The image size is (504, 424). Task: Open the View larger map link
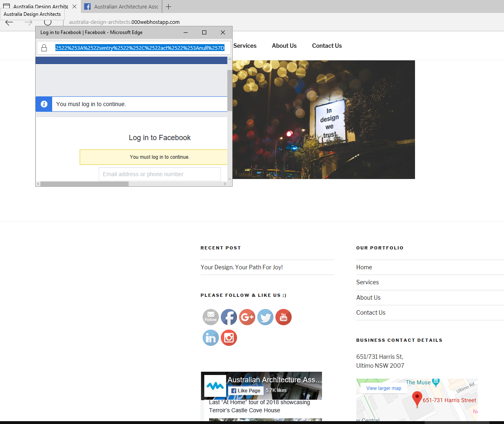pyautogui.click(x=383, y=388)
